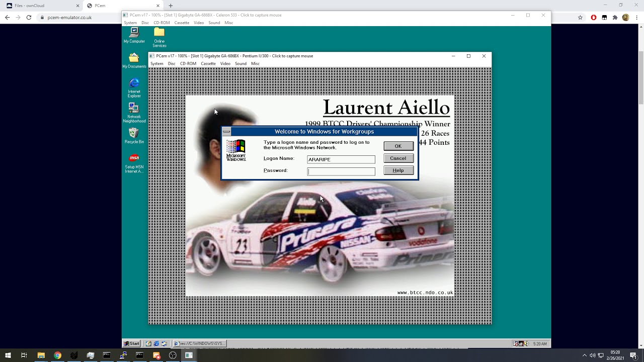Bookmark this page with the star icon

(580, 17)
